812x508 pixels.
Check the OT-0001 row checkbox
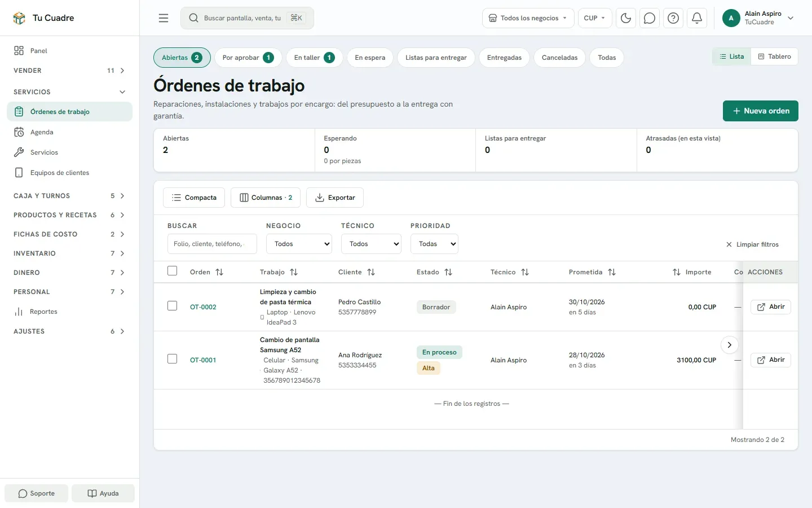point(173,359)
